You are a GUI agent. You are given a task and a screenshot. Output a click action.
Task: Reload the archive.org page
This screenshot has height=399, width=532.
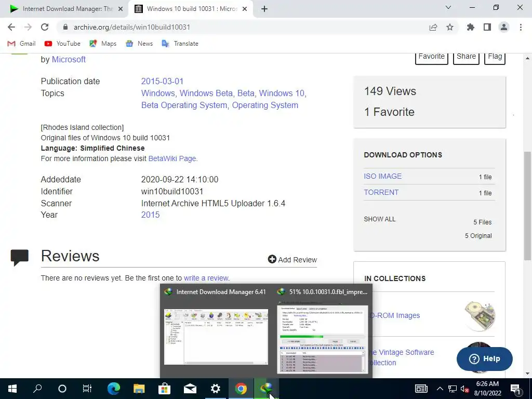(45, 27)
